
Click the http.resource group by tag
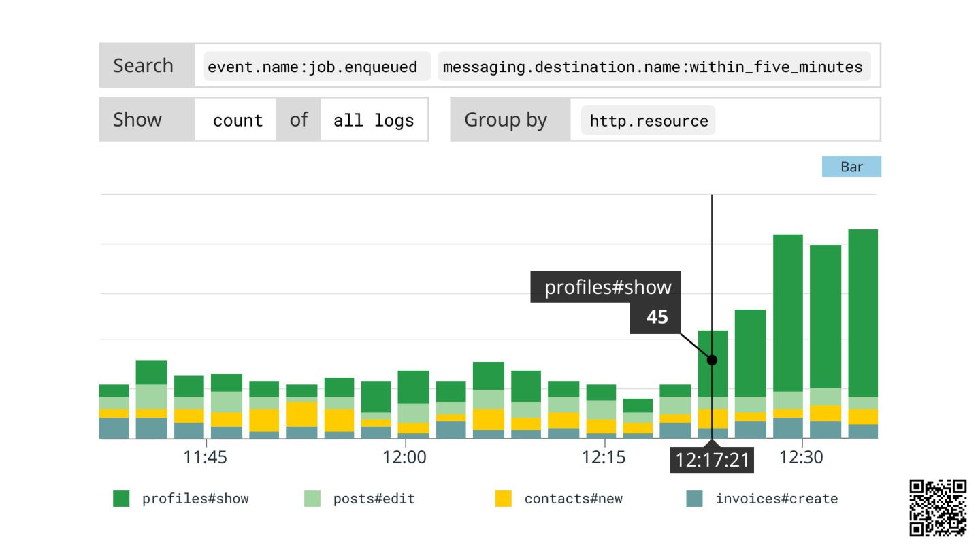coord(649,120)
